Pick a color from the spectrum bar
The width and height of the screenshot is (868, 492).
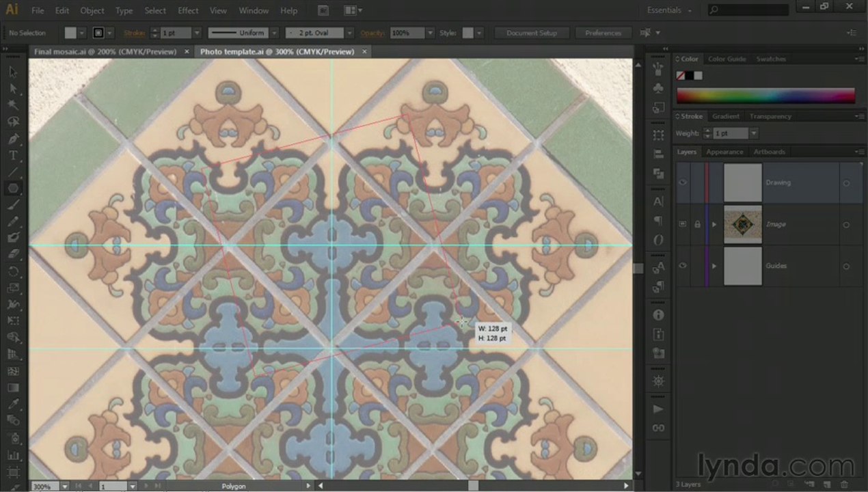pos(765,95)
